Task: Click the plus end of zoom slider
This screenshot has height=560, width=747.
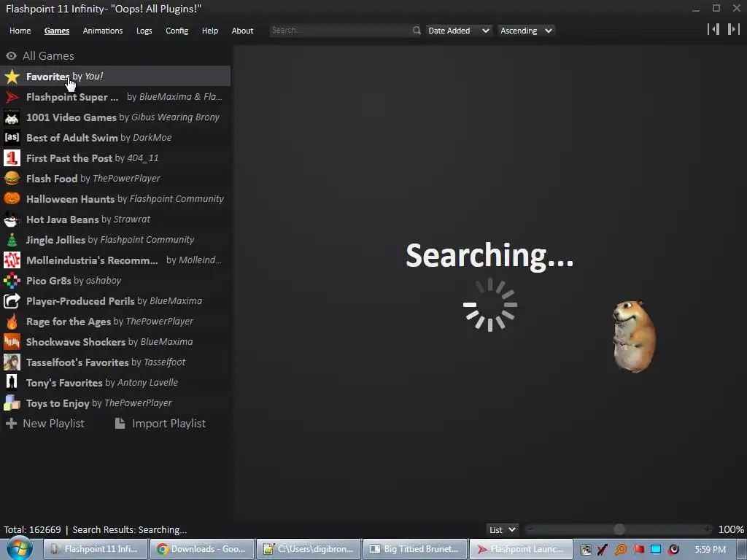Action: 708,529
